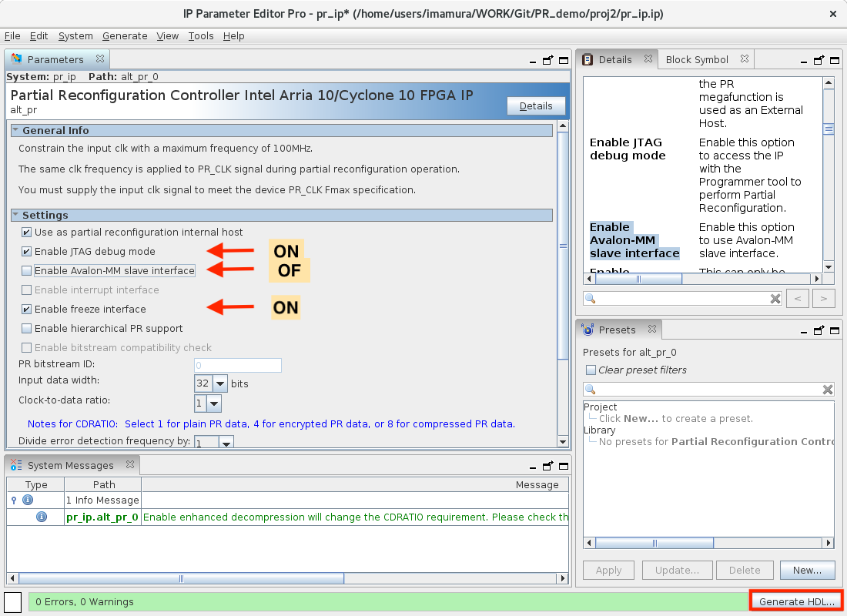847x616 pixels.
Task: Open the Input data width dropdown
Action: [x=220, y=383]
